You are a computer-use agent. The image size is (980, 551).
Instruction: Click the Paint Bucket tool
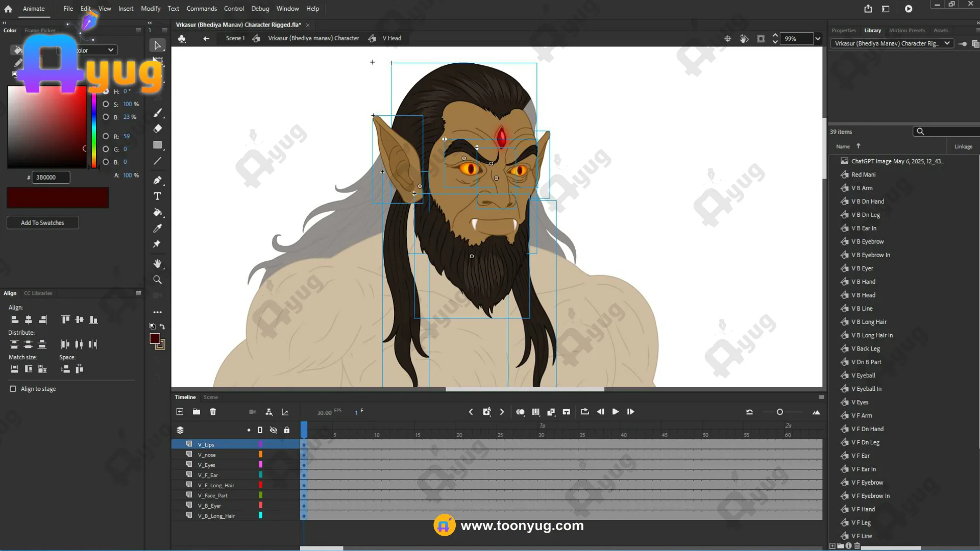157,212
